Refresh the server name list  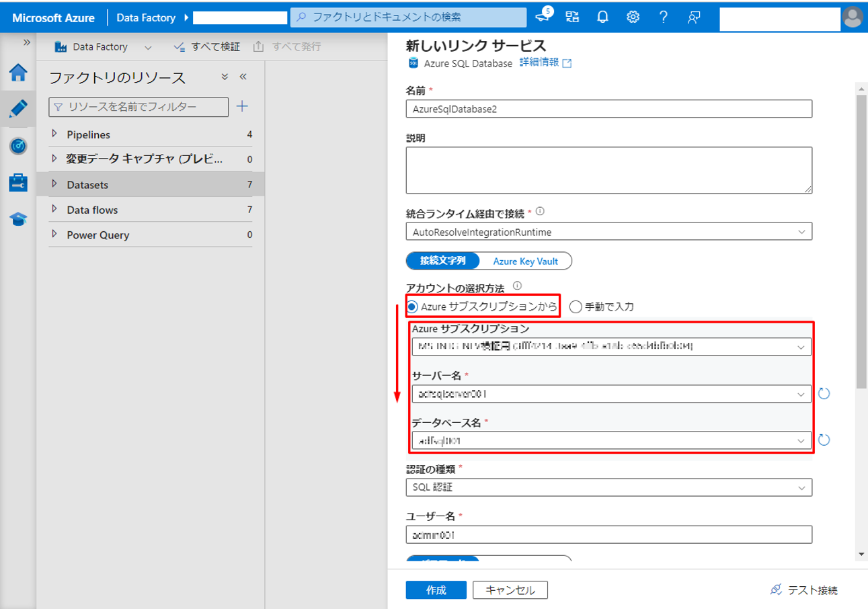pos(824,394)
